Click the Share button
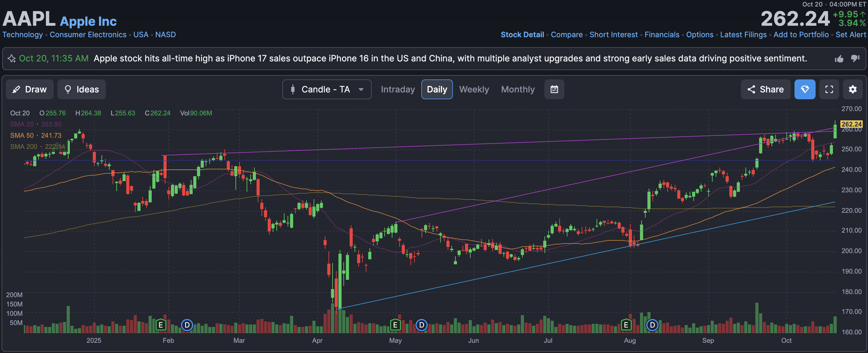This screenshot has height=353, width=868. (x=765, y=89)
